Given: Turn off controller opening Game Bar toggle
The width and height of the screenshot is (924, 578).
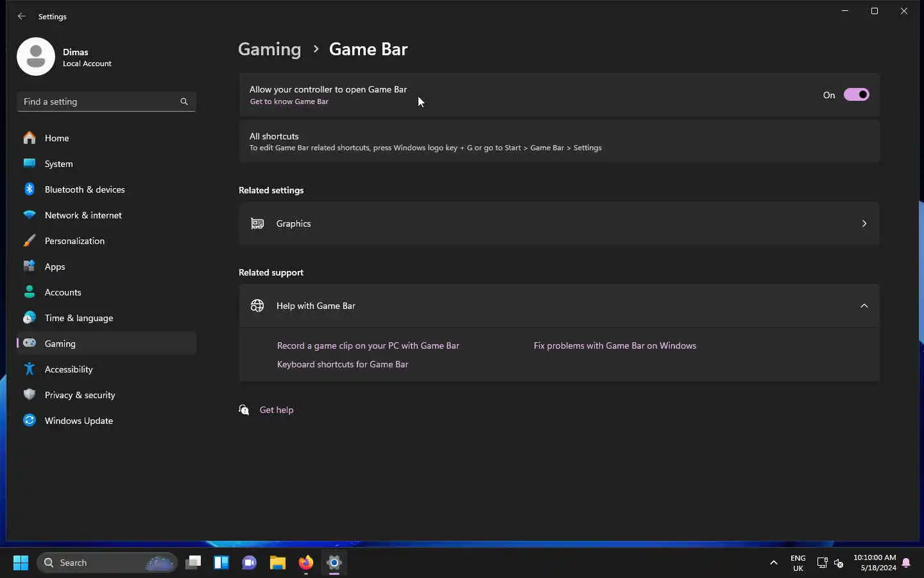Looking at the screenshot, I should 857,95.
